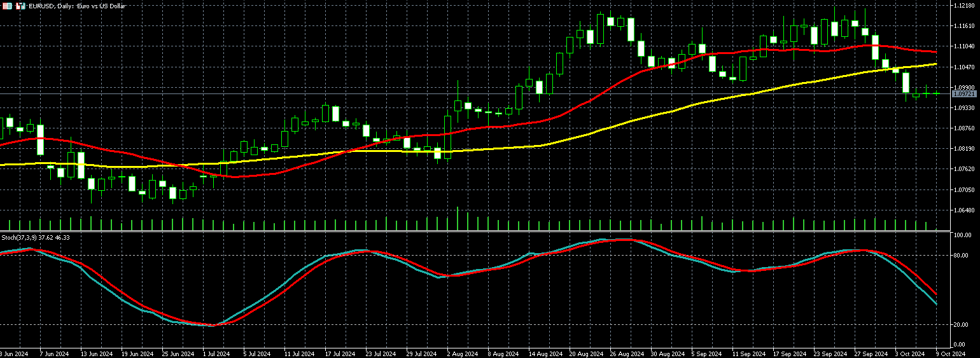Click the tallest volume bar in early August
This screenshot has width=980, height=358.
coord(458,218)
